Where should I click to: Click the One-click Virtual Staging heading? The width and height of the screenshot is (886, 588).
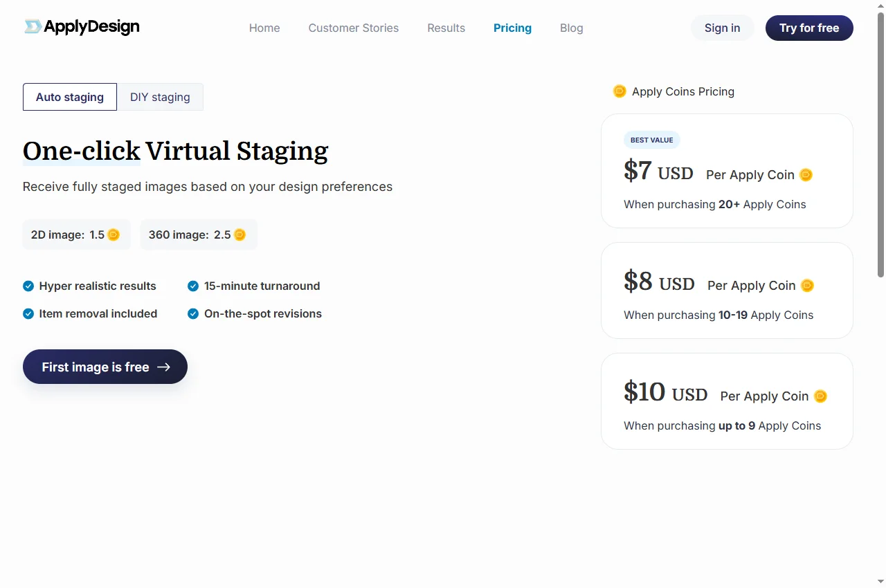point(176,151)
